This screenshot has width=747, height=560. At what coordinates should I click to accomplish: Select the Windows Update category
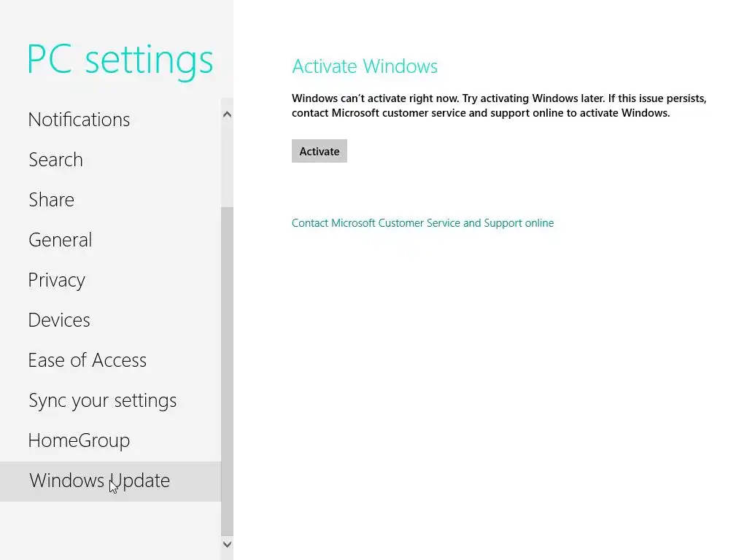pyautogui.click(x=111, y=481)
